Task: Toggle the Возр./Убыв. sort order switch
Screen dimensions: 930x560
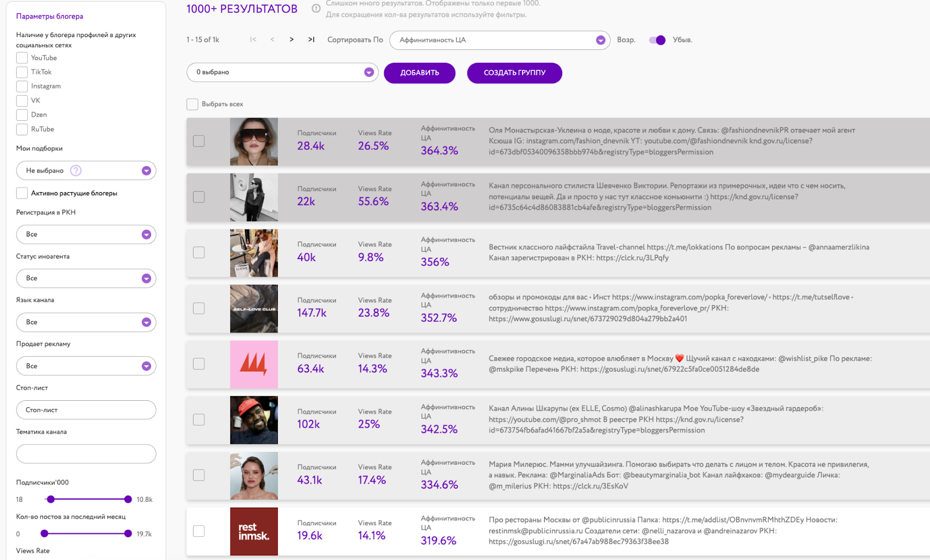Action: tap(657, 40)
